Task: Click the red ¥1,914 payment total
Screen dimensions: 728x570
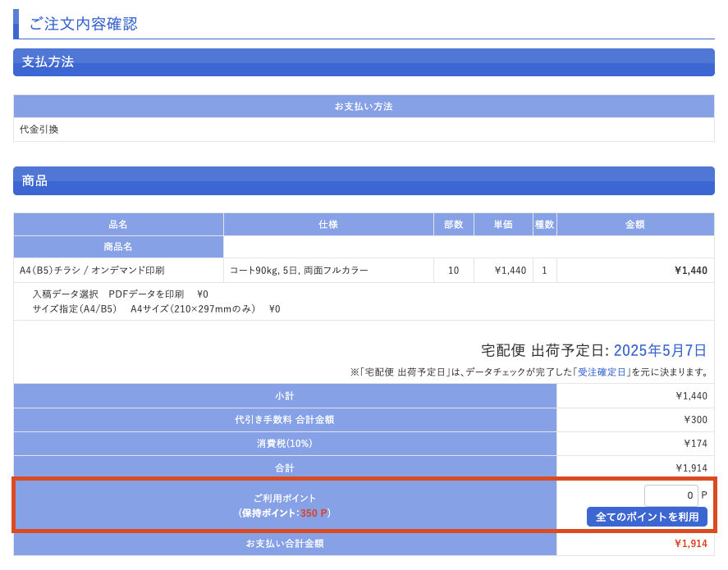Action: [x=690, y=544]
